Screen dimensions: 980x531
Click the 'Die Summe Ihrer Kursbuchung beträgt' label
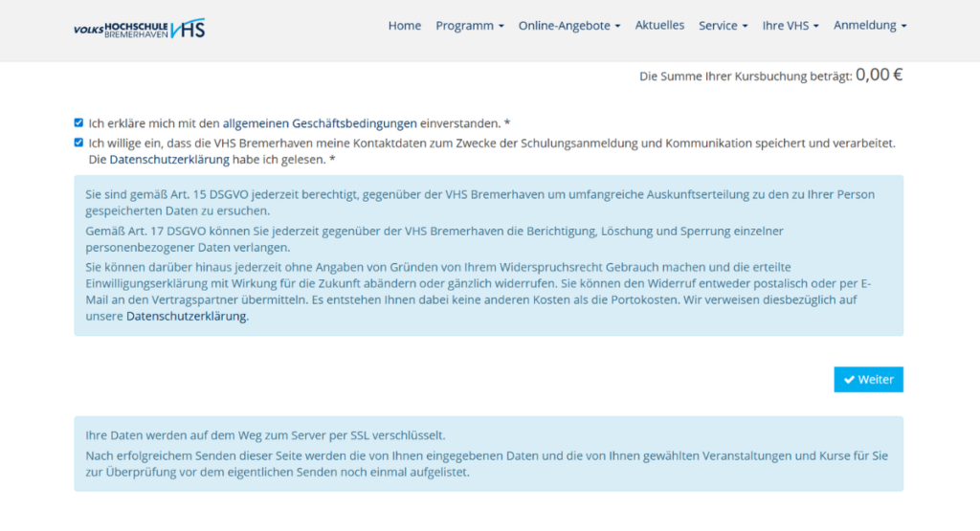click(x=746, y=77)
